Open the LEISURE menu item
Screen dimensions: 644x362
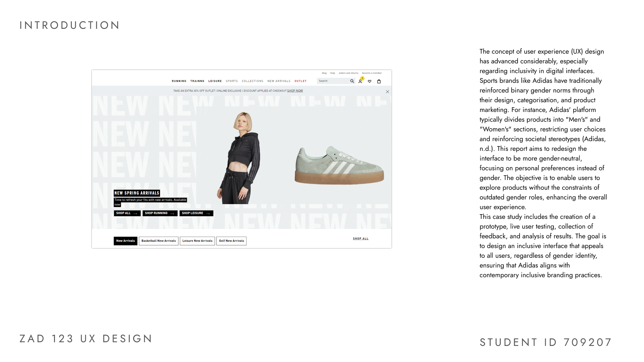pyautogui.click(x=215, y=81)
